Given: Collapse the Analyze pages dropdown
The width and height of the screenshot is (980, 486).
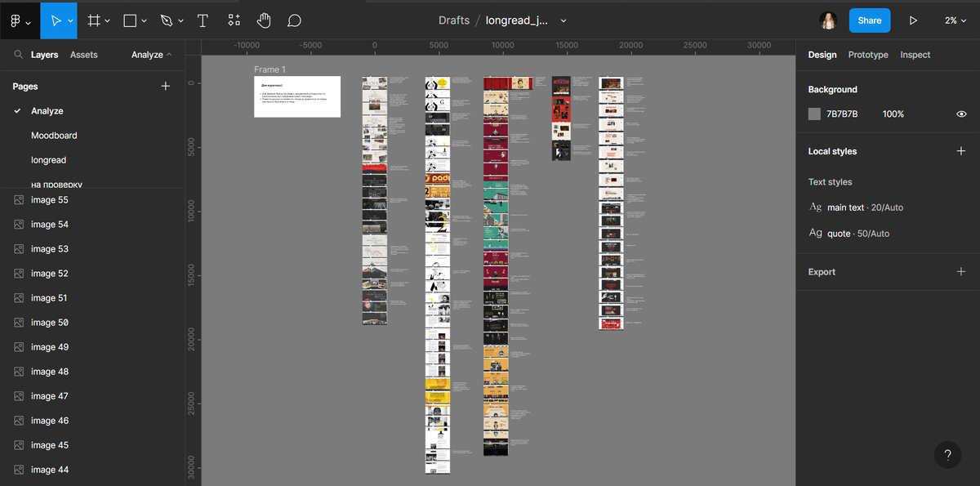Looking at the screenshot, I should (x=152, y=55).
